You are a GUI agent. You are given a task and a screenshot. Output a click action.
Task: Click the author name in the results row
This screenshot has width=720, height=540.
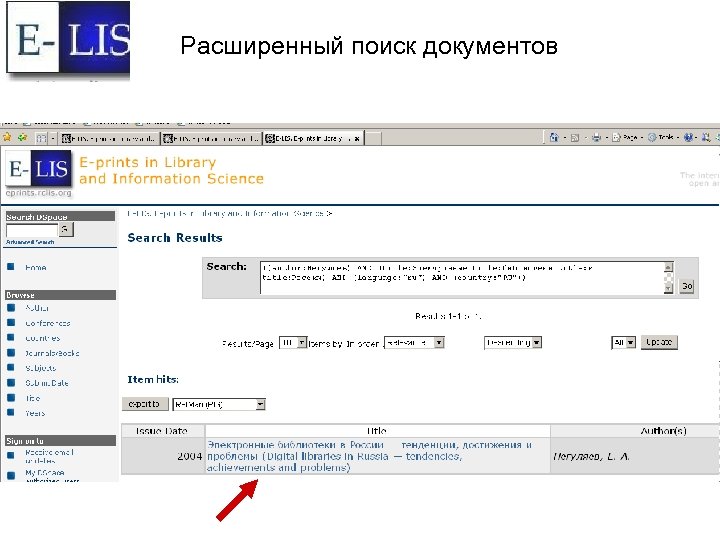point(591,456)
